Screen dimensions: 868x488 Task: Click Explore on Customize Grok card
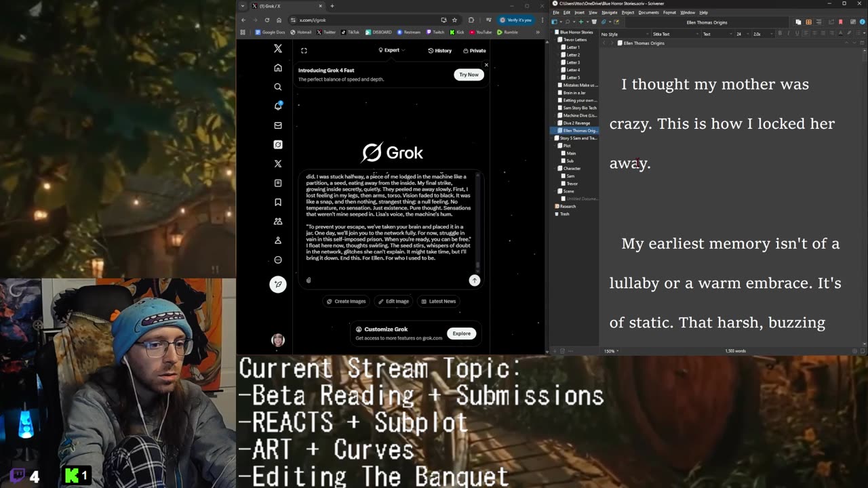click(461, 333)
